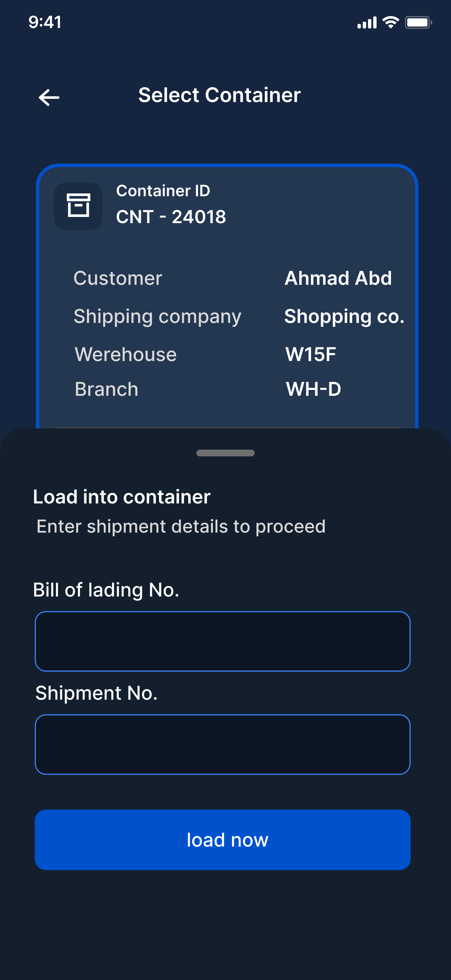Tap the battery indicator icon
Viewport: 451px width, 980px height.
[418, 22]
